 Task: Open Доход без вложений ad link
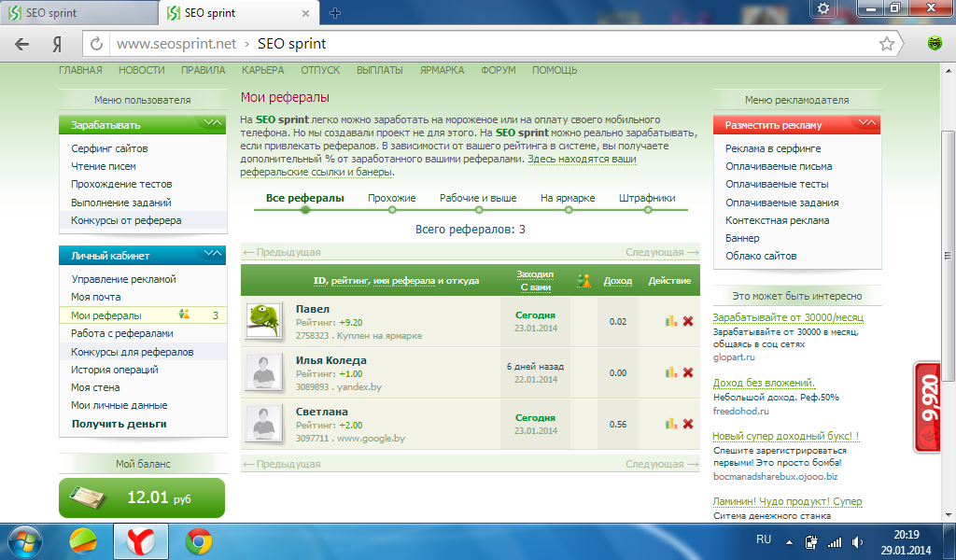tap(764, 383)
